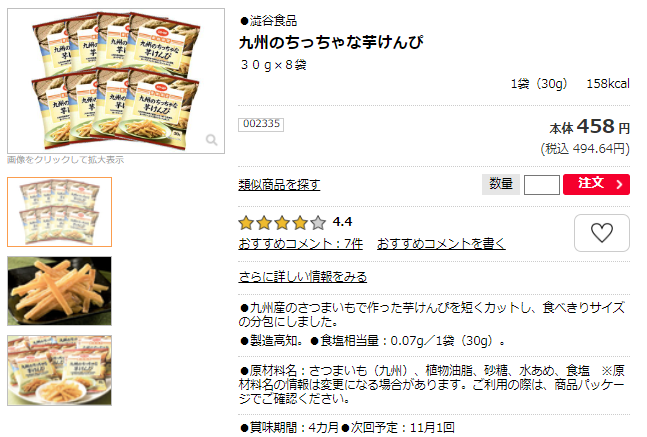Click the product title 九州のちっちゃな芋けんぴ
The image size is (647, 437).
331,43
